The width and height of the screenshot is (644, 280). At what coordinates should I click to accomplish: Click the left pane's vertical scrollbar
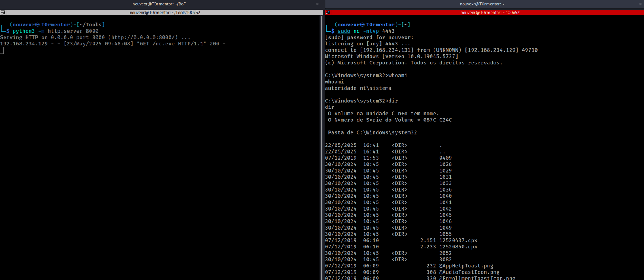321,148
